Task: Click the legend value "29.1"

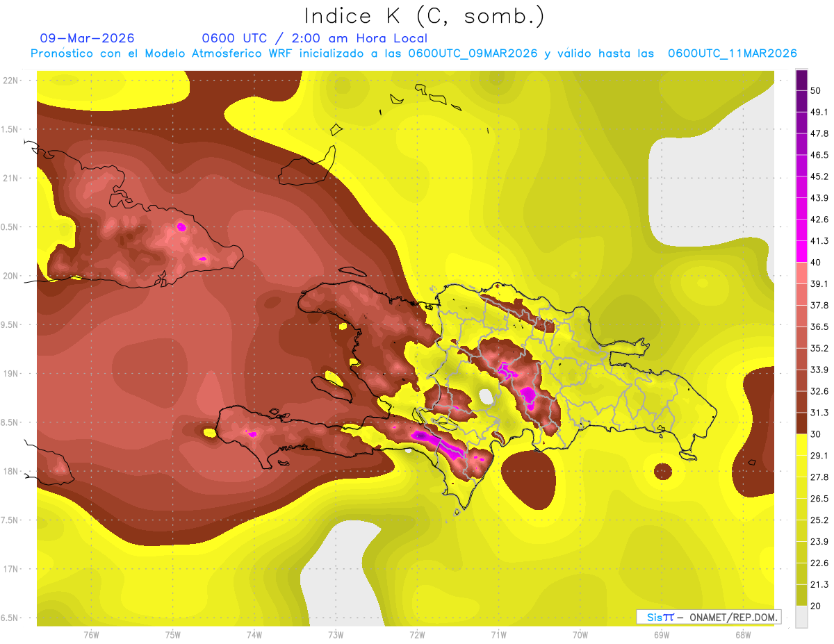Action: pos(818,456)
